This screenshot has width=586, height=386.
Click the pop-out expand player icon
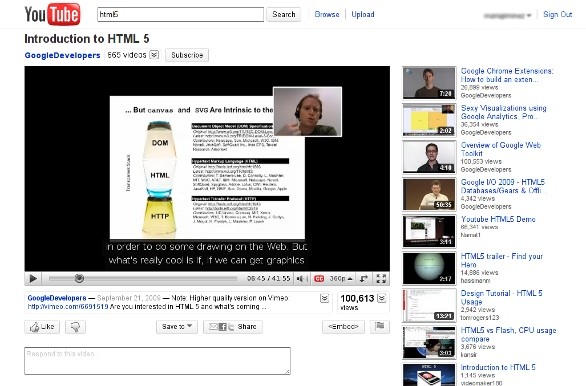tap(364, 279)
